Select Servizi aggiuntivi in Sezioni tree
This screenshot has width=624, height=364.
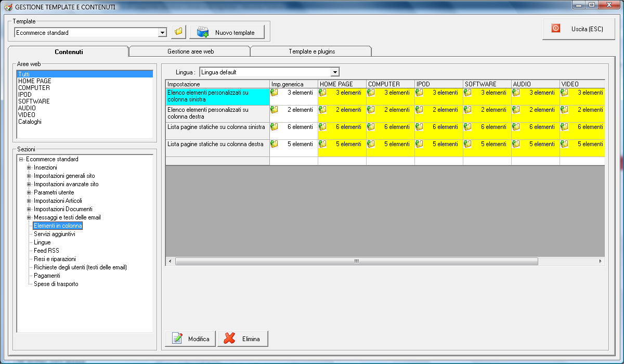54,234
